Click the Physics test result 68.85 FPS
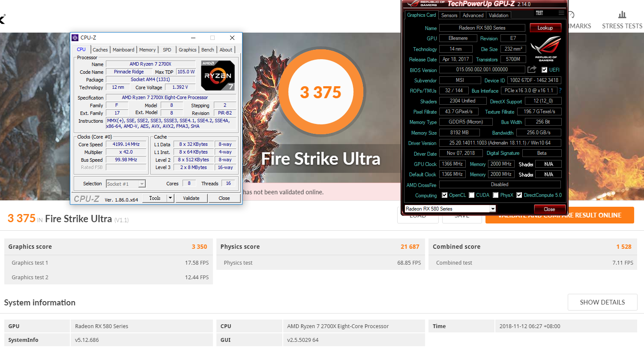This screenshot has height=347, width=644. point(409,263)
